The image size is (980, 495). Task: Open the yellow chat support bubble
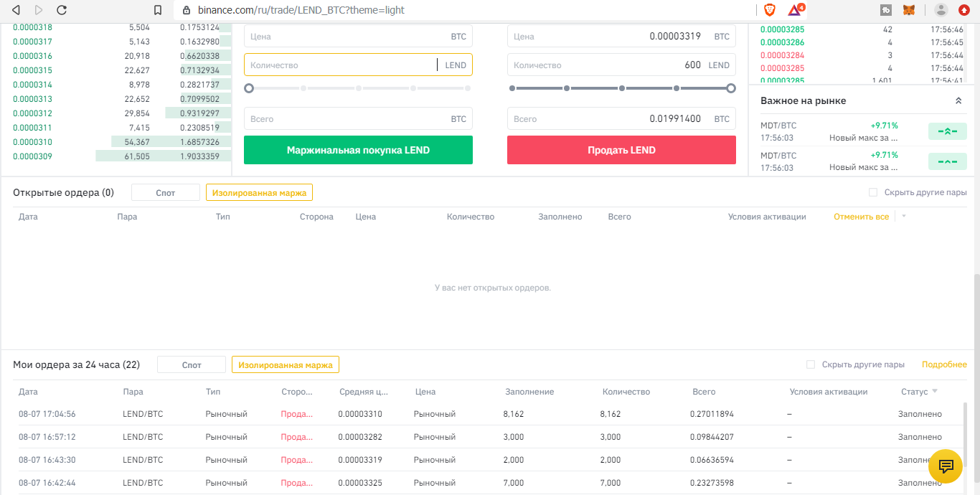coord(946,466)
